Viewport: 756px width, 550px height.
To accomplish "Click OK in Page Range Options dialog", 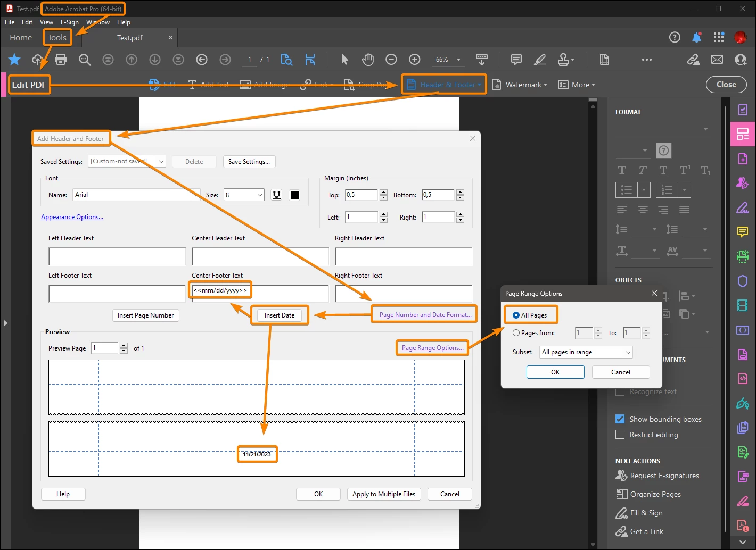I will coord(555,372).
